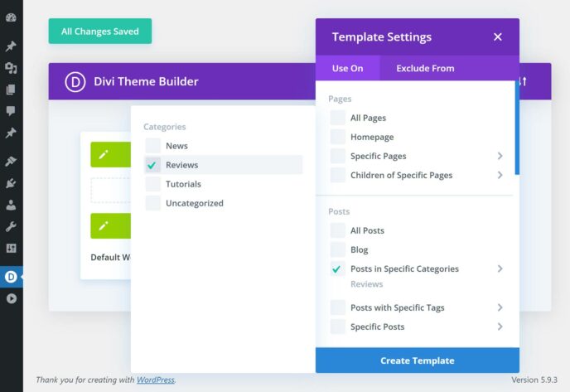Click the Create Template button
The image size is (570, 392).
tap(418, 361)
